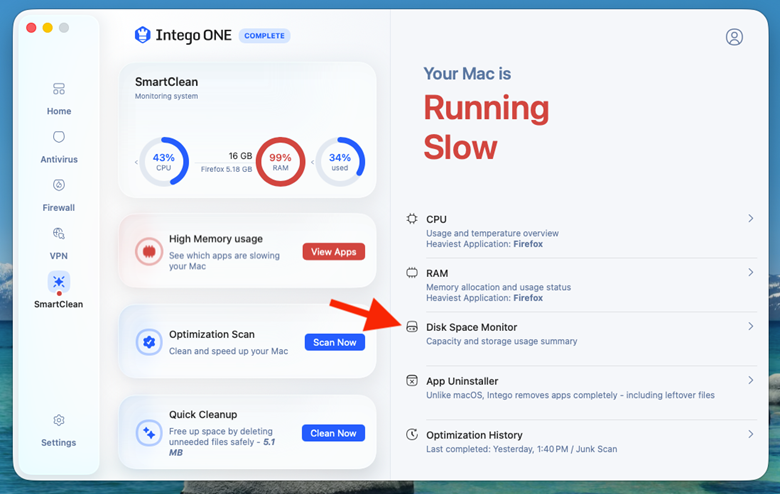Click 'Capacity and storage usage summary' text
The height and width of the screenshot is (494, 780).
pos(501,341)
